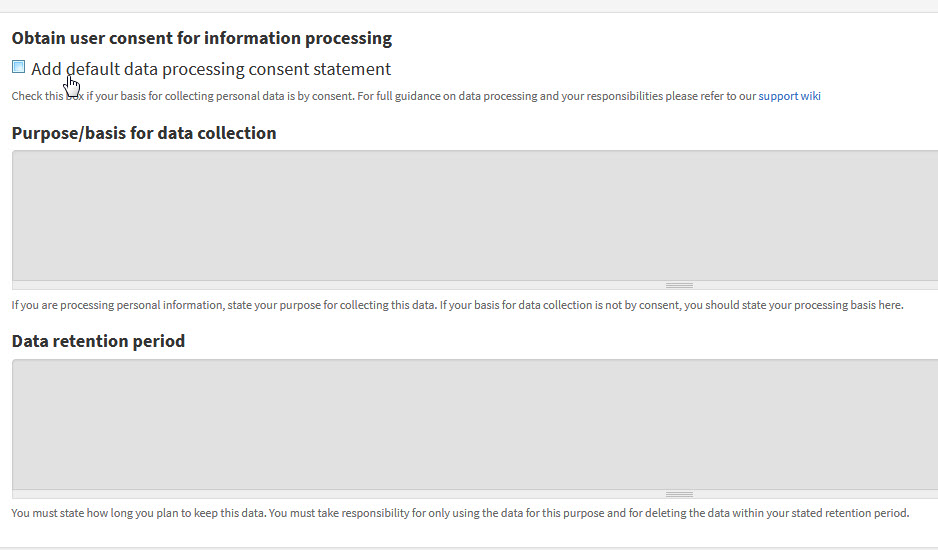Click the resize grip under the Data retention text area
The image size is (938, 550).
[x=679, y=494]
